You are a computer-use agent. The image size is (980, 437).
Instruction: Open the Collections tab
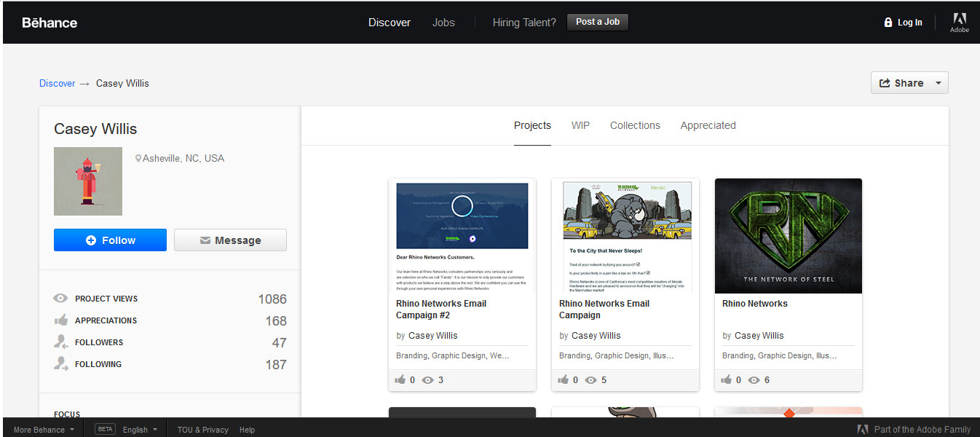635,125
